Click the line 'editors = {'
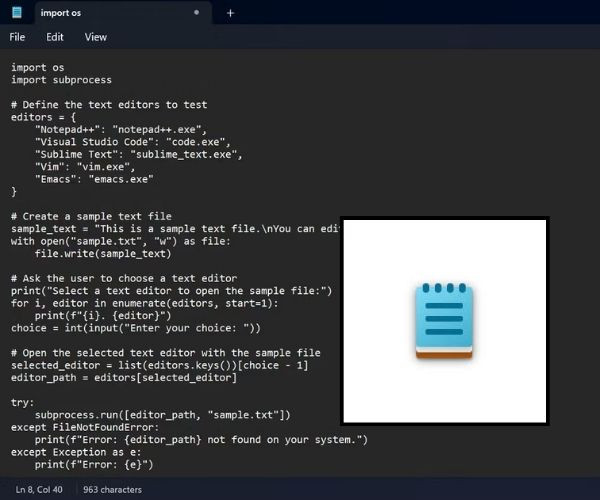Screen dimensions: 600x500 (x=43, y=117)
